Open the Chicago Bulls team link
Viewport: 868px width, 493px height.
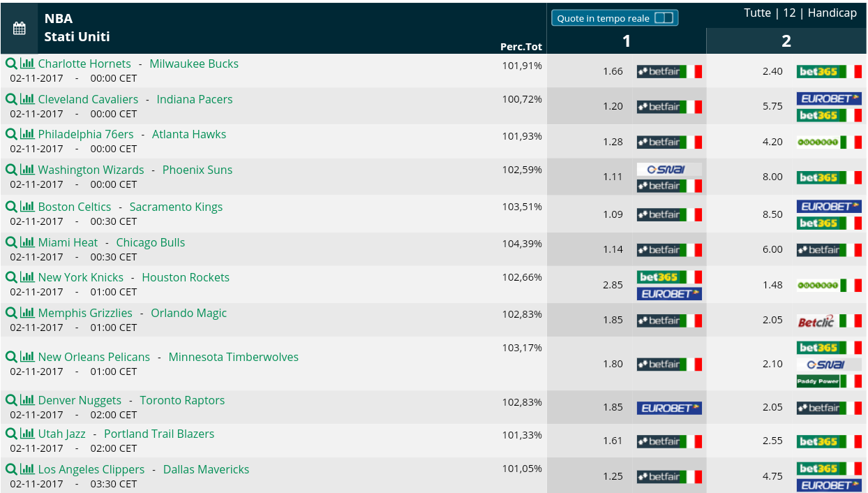(x=151, y=242)
